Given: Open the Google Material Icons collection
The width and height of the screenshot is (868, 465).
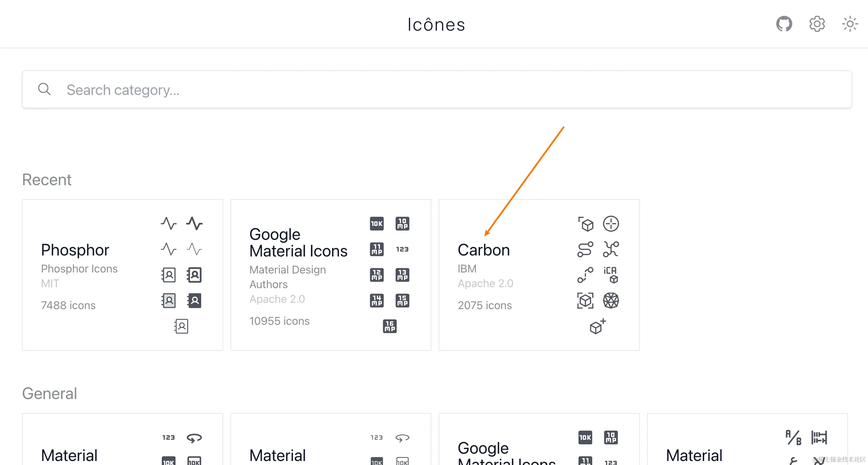Looking at the screenshot, I should [298, 242].
